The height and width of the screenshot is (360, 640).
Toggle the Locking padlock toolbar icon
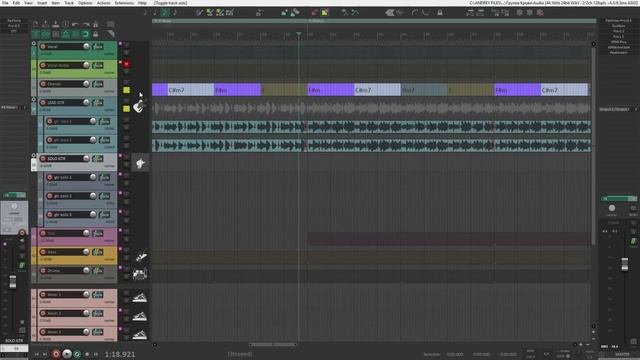(96, 34)
